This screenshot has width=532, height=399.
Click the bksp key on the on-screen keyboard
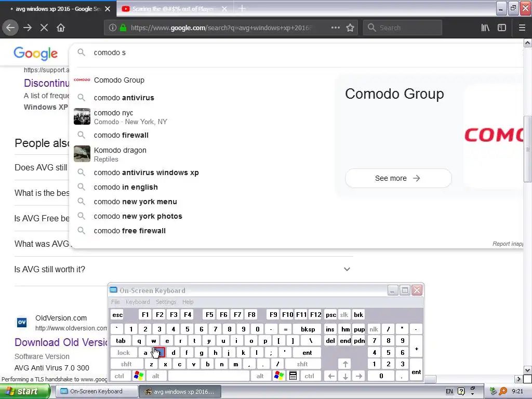[x=308, y=329]
